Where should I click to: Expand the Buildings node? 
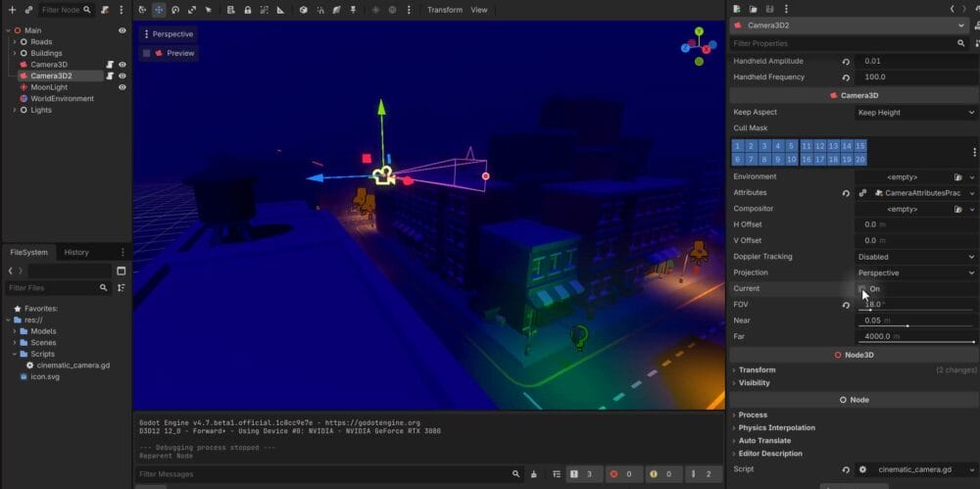[x=15, y=53]
